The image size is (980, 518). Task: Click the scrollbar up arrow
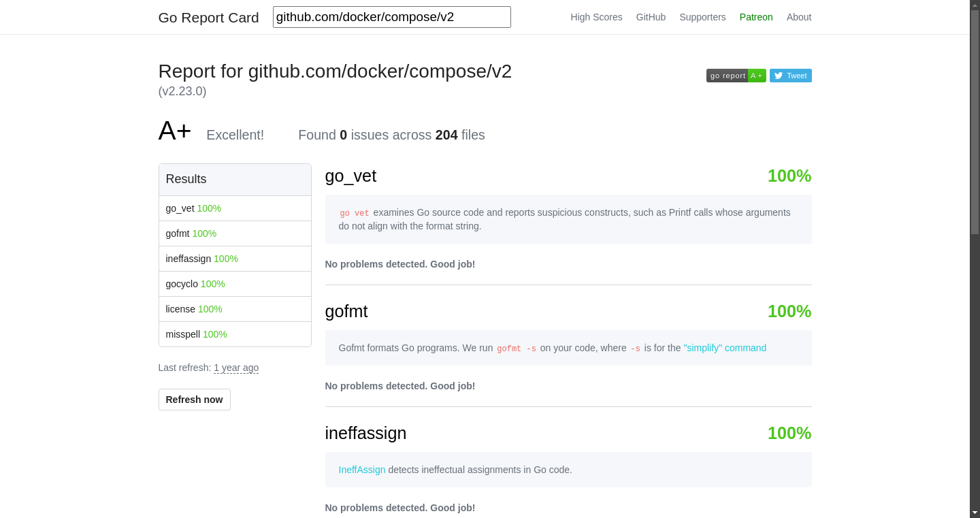point(975,5)
